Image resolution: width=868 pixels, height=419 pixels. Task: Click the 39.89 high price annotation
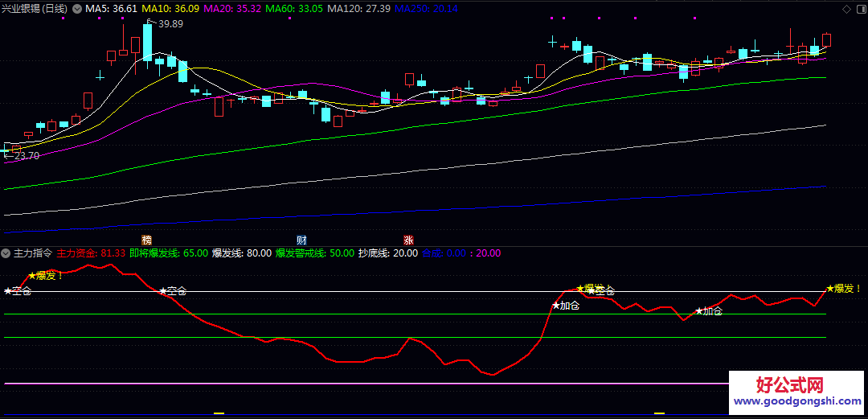click(170, 24)
